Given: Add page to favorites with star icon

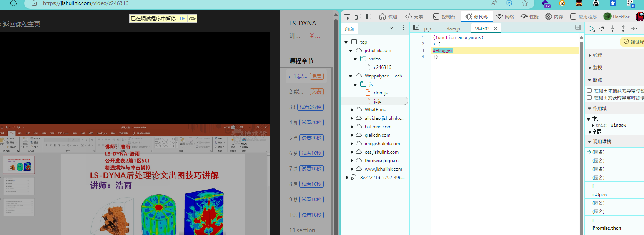Looking at the screenshot, I should (525, 3).
